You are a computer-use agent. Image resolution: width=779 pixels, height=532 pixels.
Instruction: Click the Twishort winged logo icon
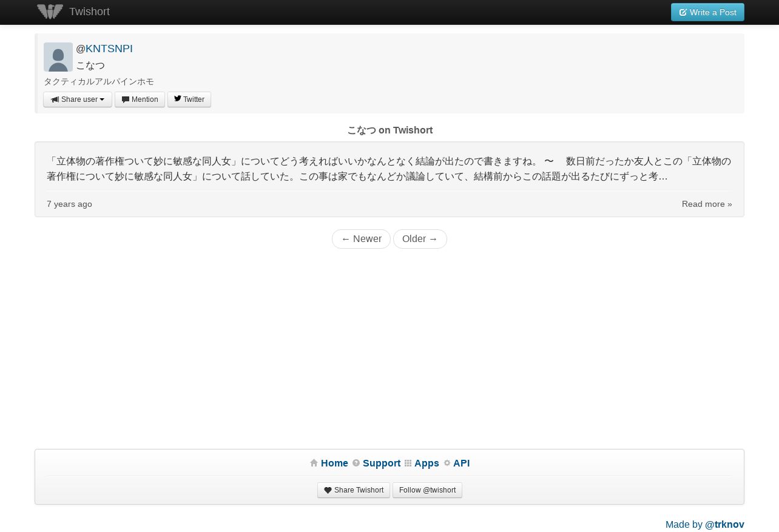coord(50,12)
